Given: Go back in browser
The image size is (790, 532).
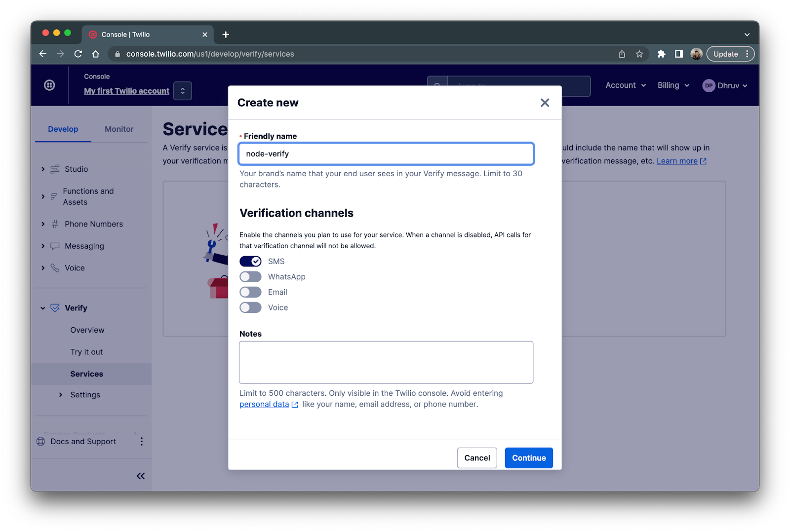Looking at the screenshot, I should [43, 54].
